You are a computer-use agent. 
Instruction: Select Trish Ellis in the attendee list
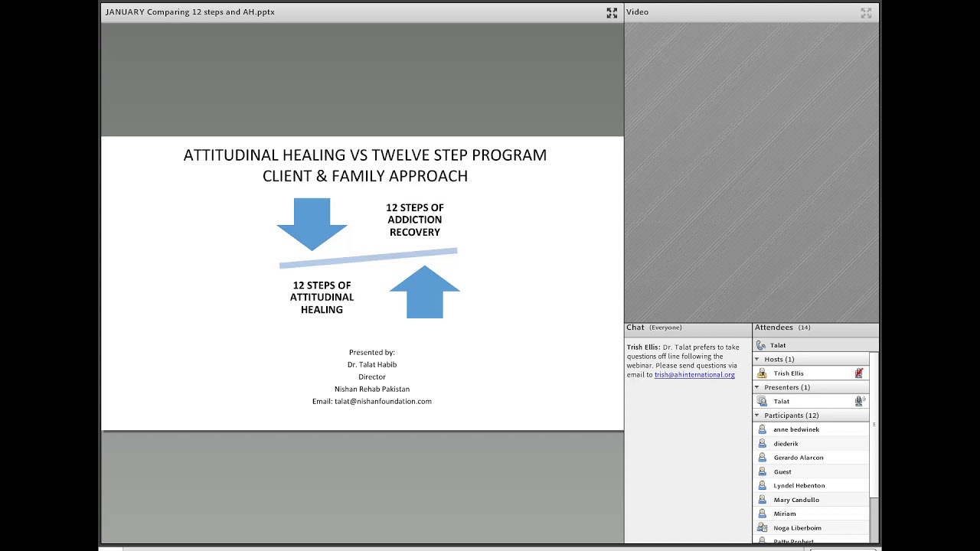click(812, 373)
